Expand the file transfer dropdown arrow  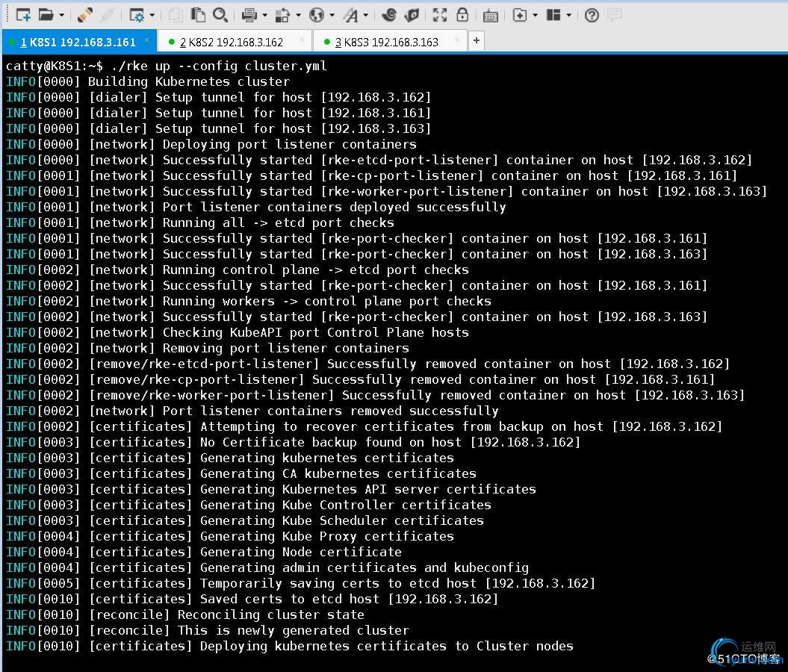(x=298, y=15)
